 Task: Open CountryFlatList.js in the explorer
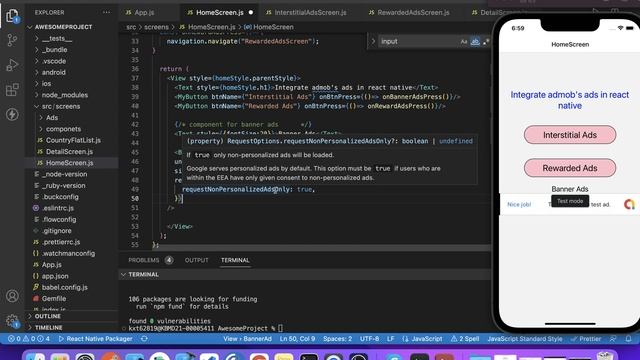tap(73, 140)
